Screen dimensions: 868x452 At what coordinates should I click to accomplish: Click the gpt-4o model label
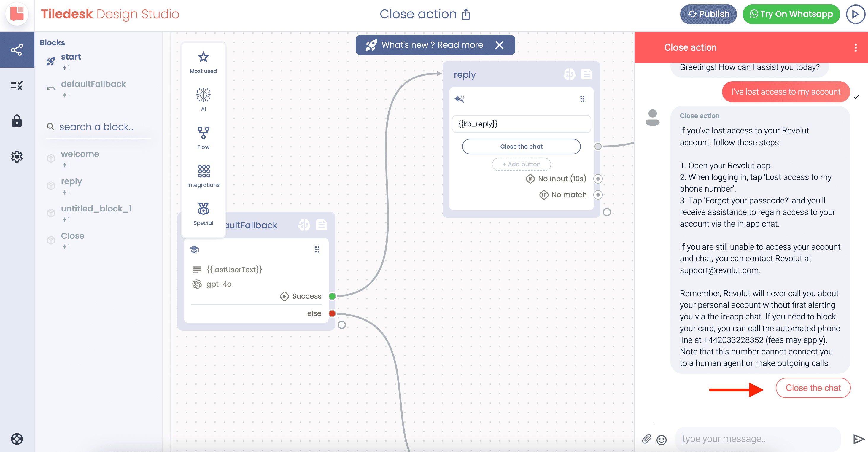[x=219, y=284]
